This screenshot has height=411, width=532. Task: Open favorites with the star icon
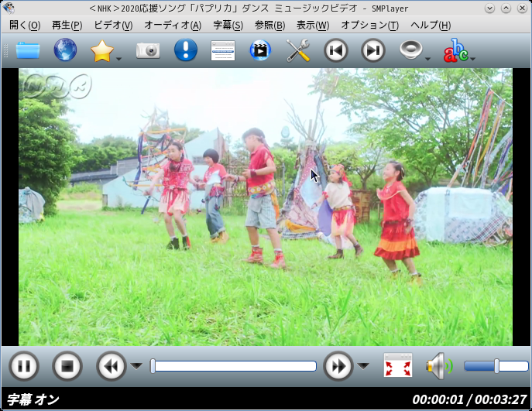pos(101,50)
